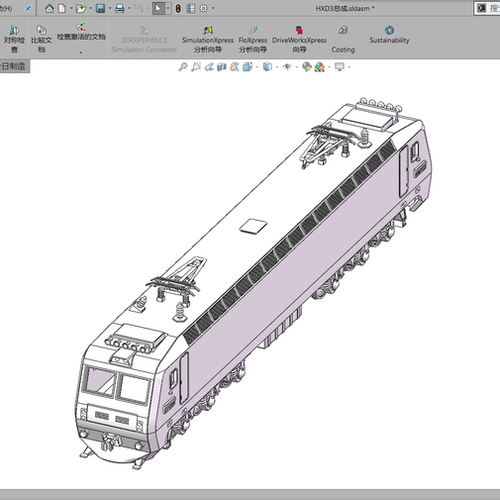The image size is (500, 500).
Task: Toggle Section View icon
Action: pos(222,67)
